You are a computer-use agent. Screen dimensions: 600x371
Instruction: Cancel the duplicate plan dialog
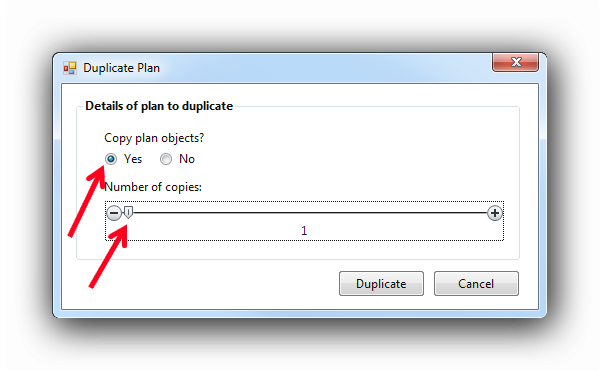476,283
